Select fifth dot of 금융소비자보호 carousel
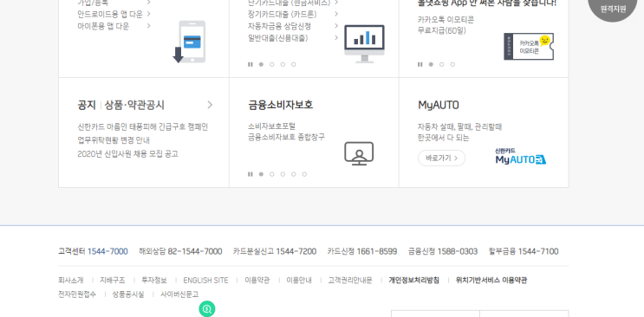 pos(304,174)
